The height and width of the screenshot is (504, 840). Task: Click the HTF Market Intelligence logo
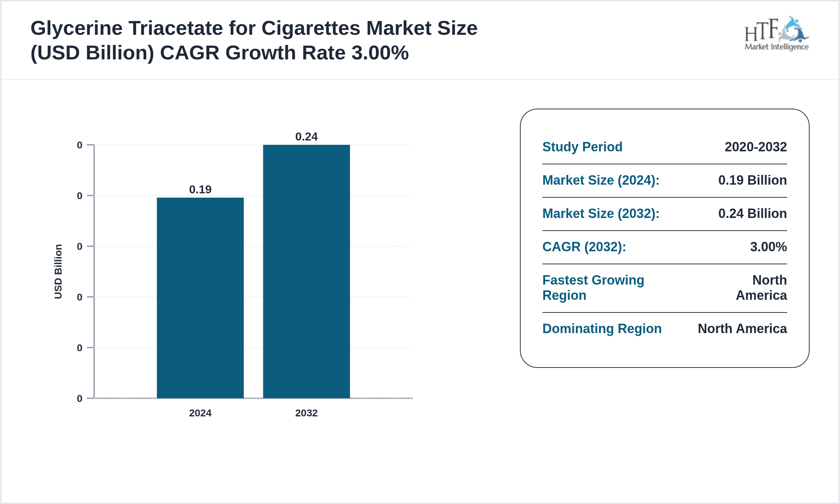click(776, 34)
